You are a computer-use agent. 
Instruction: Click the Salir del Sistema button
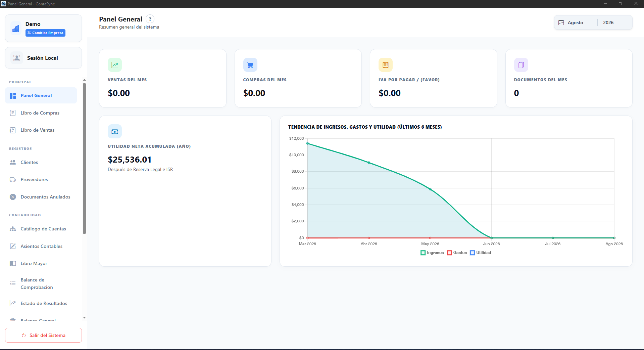(x=43, y=335)
